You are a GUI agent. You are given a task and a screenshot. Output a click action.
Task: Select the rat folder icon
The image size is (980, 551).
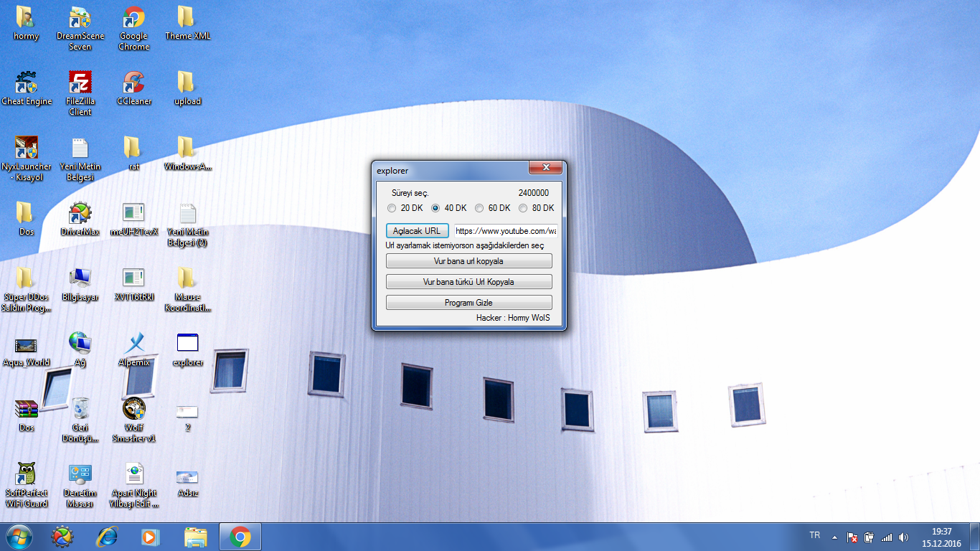tap(134, 154)
